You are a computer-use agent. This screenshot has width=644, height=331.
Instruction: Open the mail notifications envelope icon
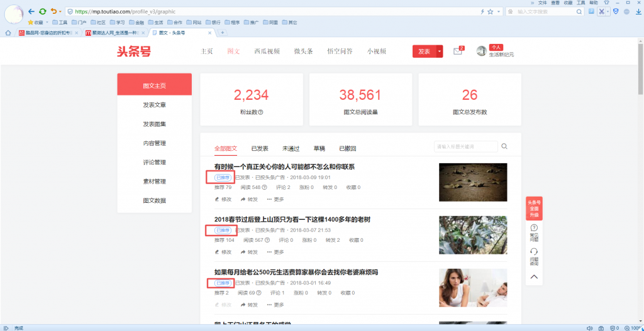457,52
